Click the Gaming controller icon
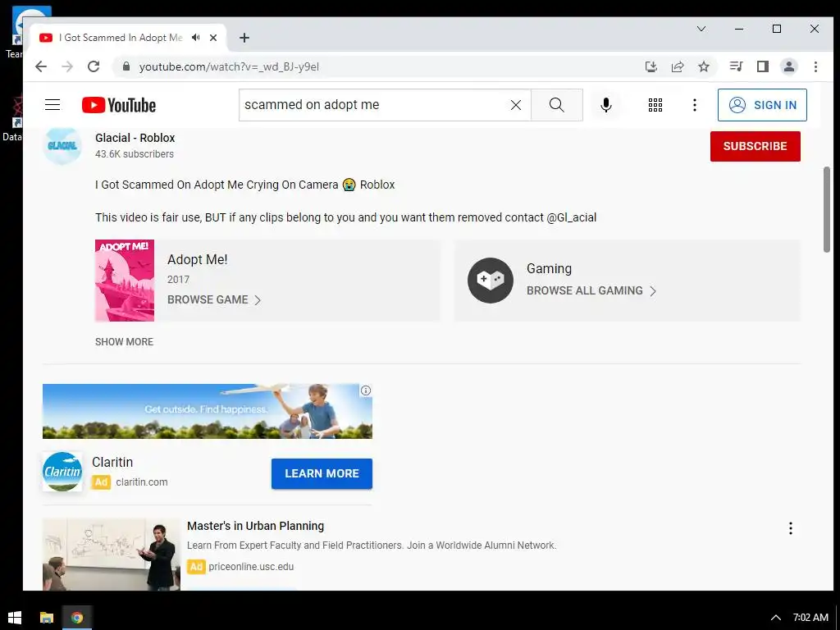Image resolution: width=840 pixels, height=630 pixels. tap(491, 281)
